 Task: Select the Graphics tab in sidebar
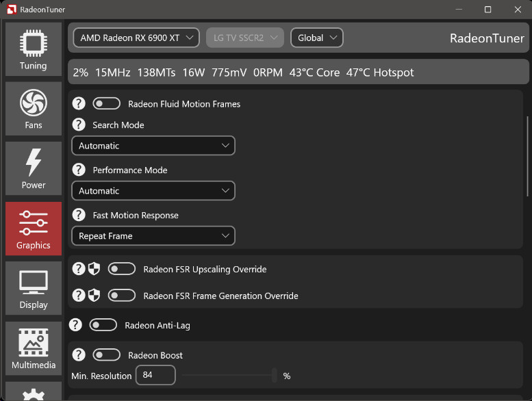point(33,229)
